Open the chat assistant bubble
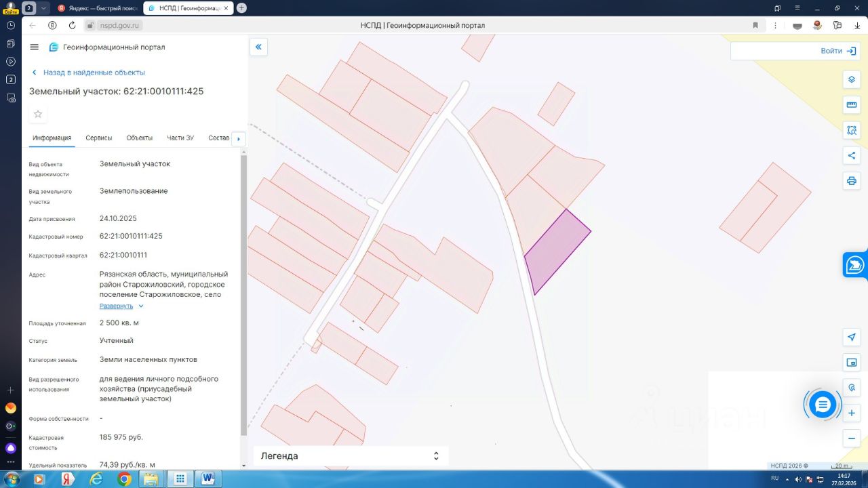The height and width of the screenshot is (488, 868). 823,405
